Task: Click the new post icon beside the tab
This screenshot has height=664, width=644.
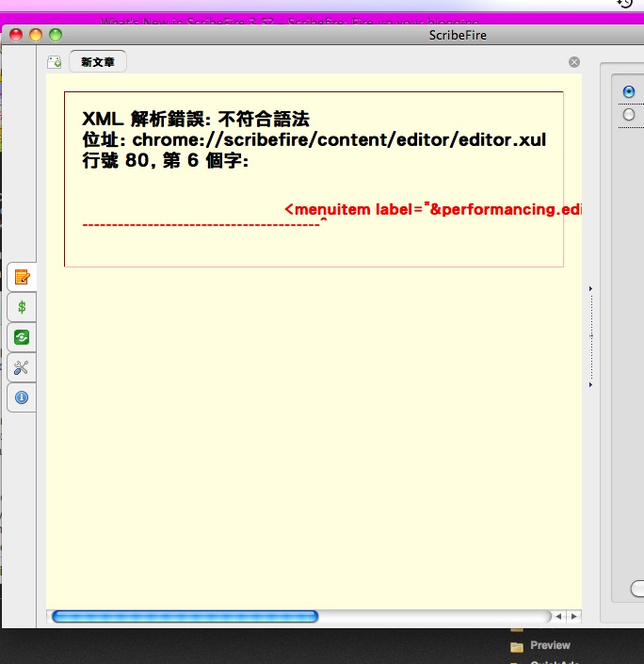Action: [x=55, y=62]
